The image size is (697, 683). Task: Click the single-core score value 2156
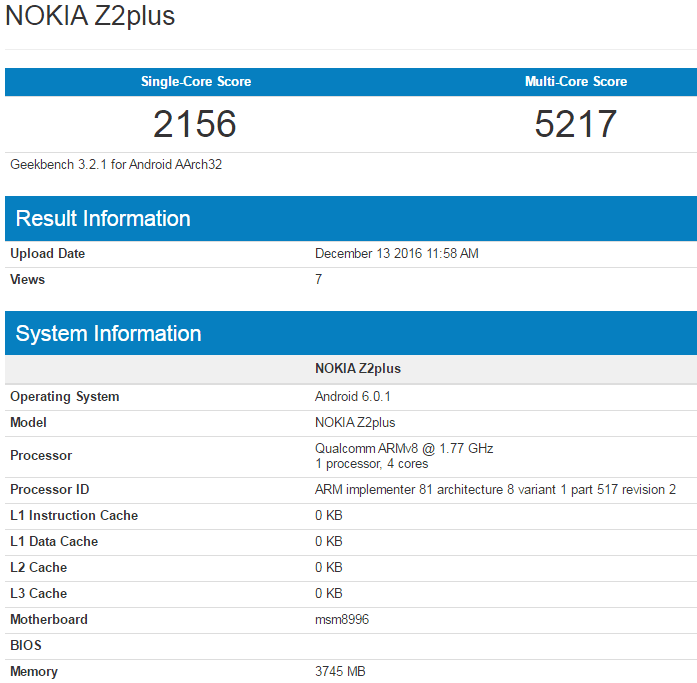195,124
